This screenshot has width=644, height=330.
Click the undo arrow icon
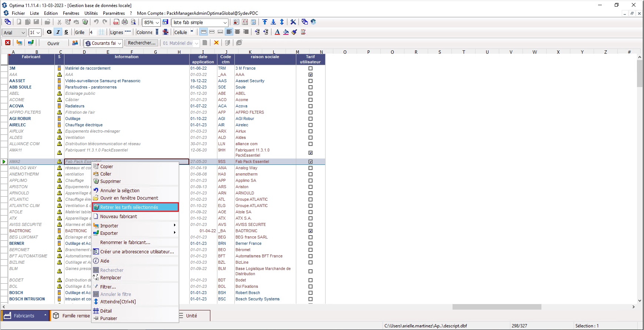[x=96, y=22]
